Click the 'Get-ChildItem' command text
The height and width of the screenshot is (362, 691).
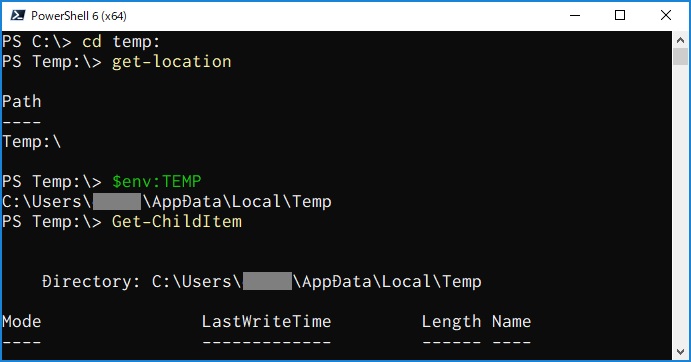click(177, 221)
